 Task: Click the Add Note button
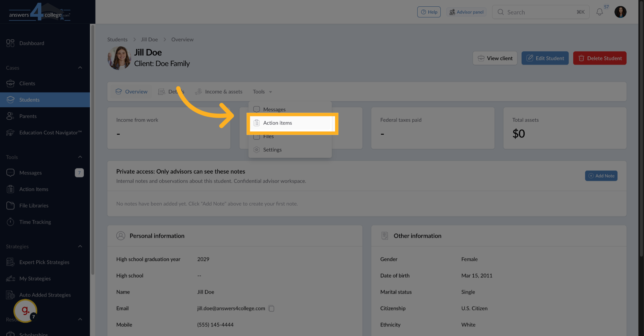tap(601, 176)
